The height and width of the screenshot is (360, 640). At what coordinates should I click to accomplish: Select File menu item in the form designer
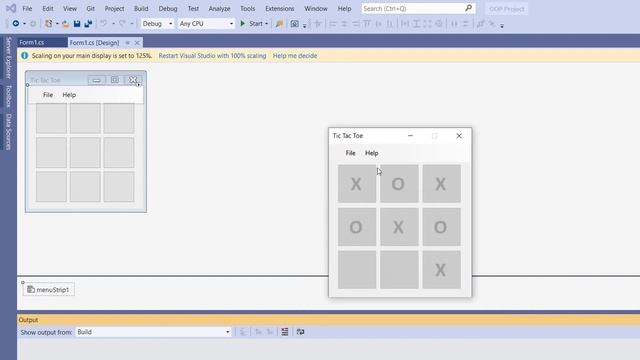[x=48, y=95]
